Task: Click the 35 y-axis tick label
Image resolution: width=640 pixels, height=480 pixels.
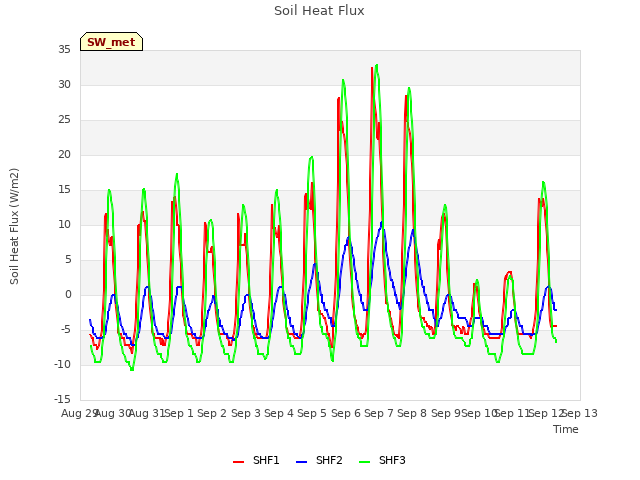Action: click(64, 50)
